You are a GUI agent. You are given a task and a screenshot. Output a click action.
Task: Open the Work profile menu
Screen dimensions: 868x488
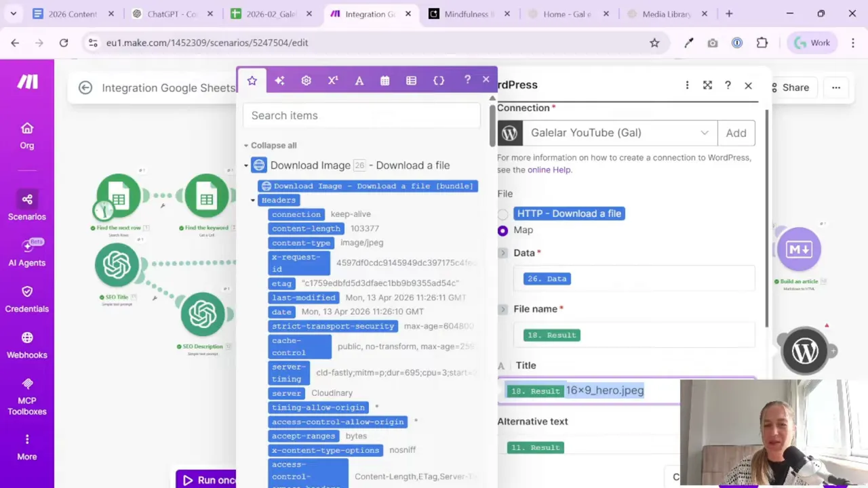coord(812,43)
